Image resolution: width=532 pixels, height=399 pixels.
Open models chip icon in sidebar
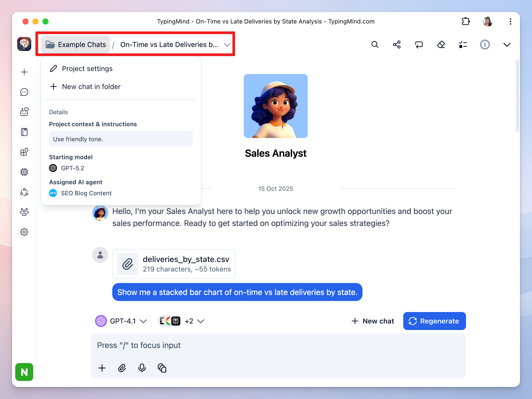coord(24,172)
